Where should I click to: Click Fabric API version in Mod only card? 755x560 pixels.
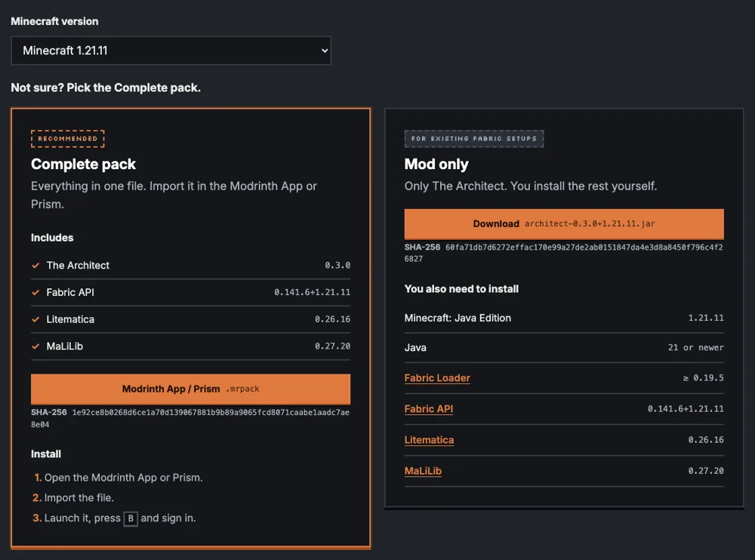pyautogui.click(x=686, y=409)
